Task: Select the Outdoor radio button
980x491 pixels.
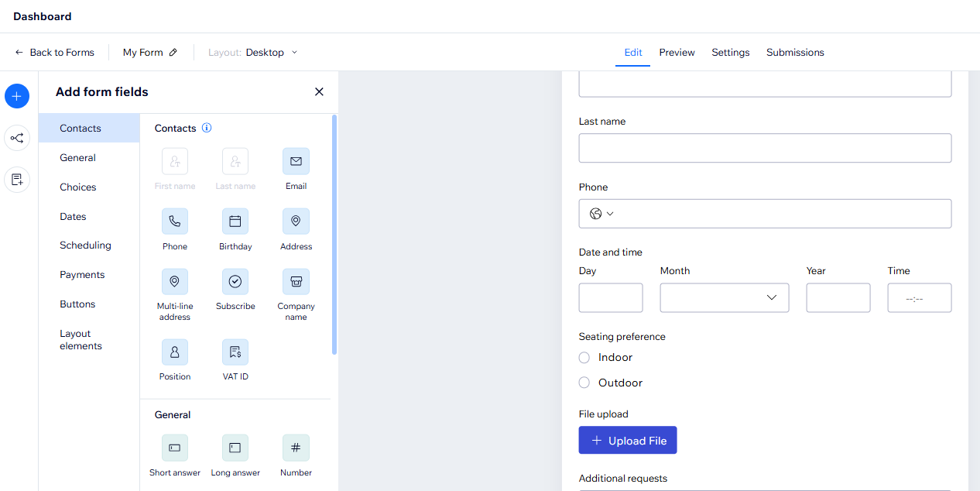Action: pos(584,383)
